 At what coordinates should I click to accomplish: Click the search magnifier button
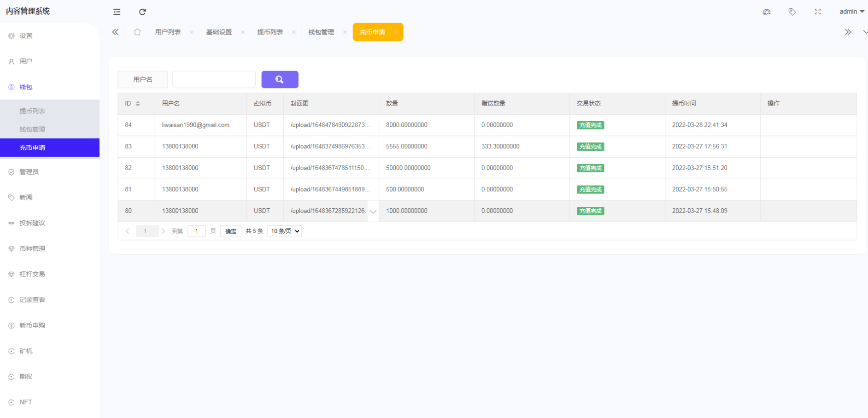[x=280, y=79]
